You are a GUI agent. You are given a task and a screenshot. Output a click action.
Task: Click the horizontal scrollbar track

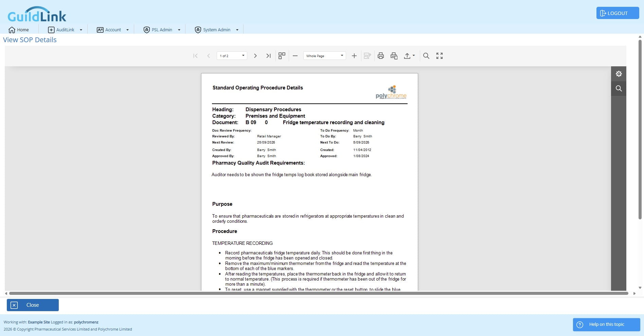coord(319,293)
